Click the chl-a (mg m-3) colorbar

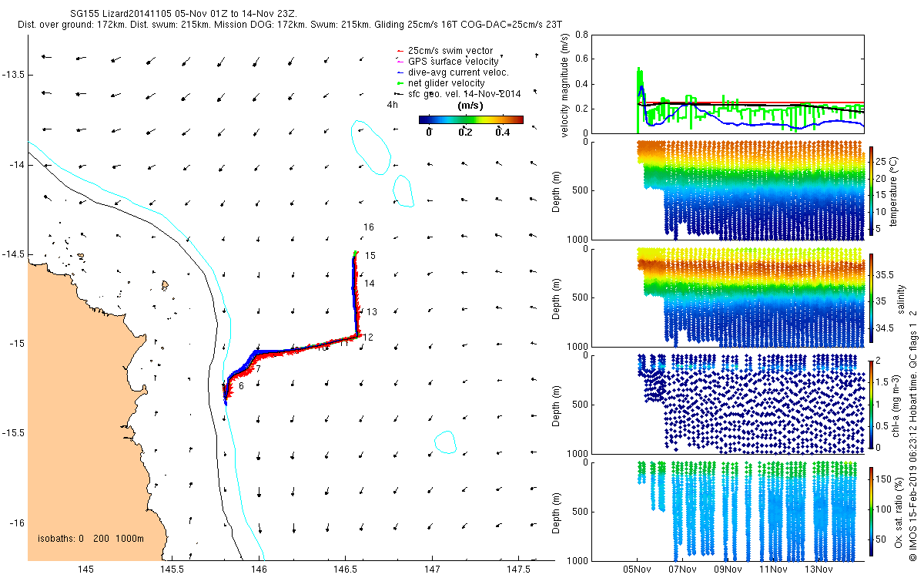[871, 404]
